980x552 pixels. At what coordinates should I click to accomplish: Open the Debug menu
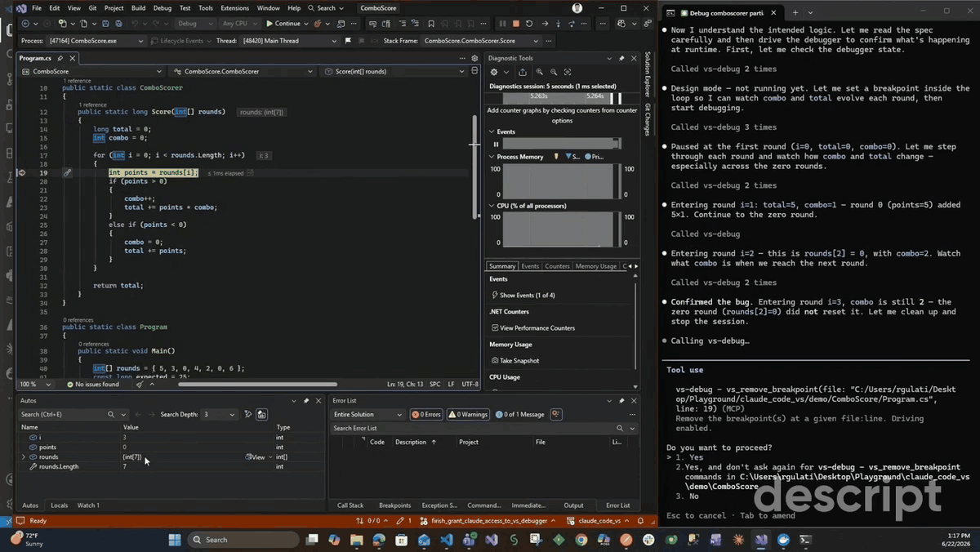162,8
